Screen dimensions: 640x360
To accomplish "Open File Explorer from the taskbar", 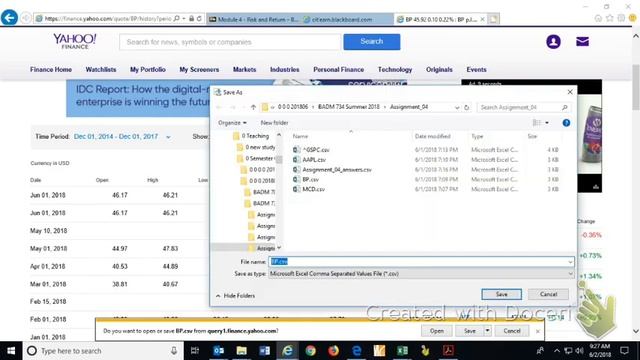I will (242, 351).
